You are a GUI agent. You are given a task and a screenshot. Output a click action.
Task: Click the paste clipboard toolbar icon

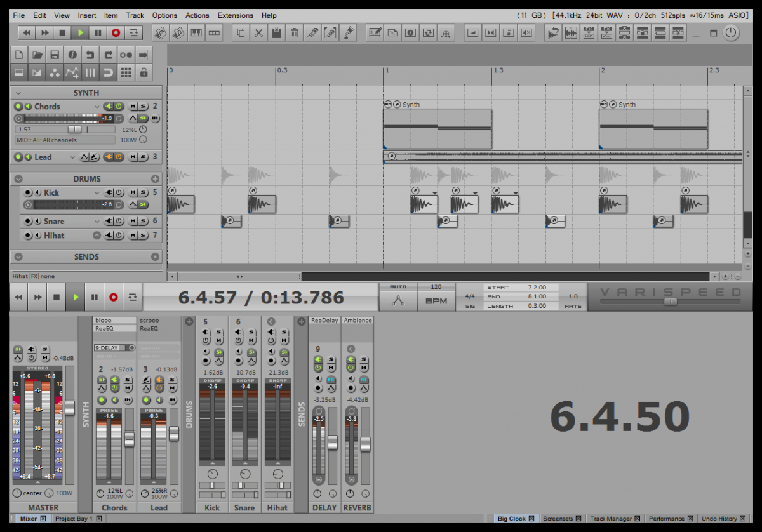pyautogui.click(x=276, y=32)
